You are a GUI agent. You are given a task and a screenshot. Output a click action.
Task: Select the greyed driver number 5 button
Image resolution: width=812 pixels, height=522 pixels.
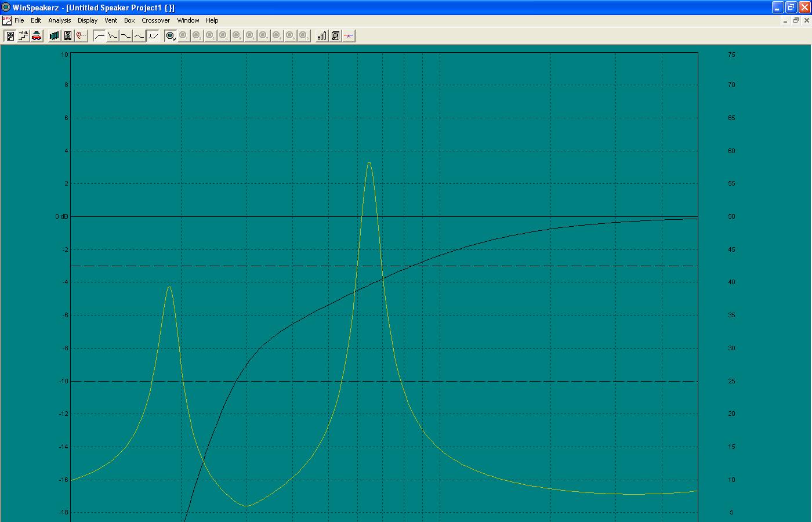(237, 36)
